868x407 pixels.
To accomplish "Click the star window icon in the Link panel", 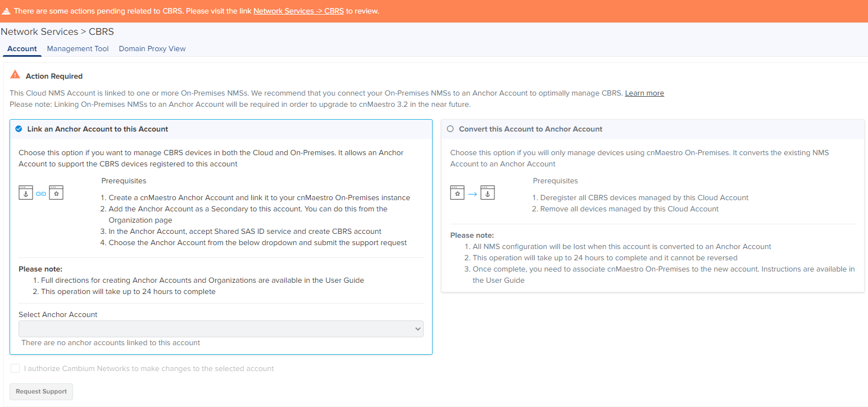I will 56,193.
